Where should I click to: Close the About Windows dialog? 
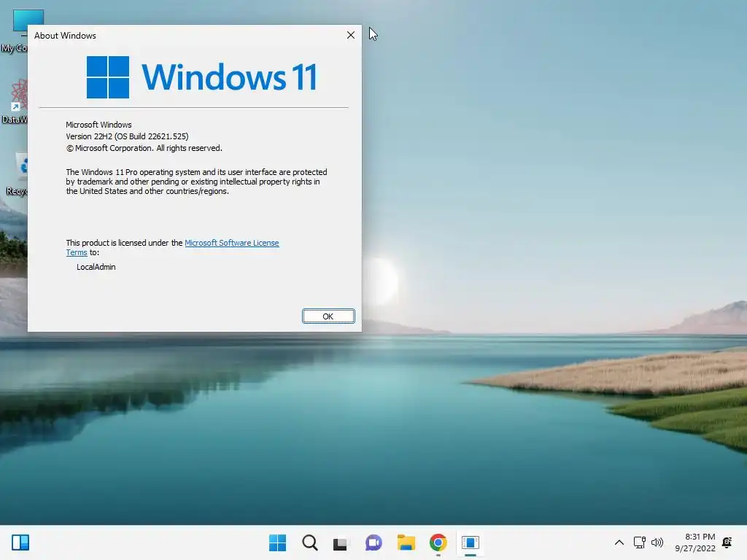(x=351, y=35)
